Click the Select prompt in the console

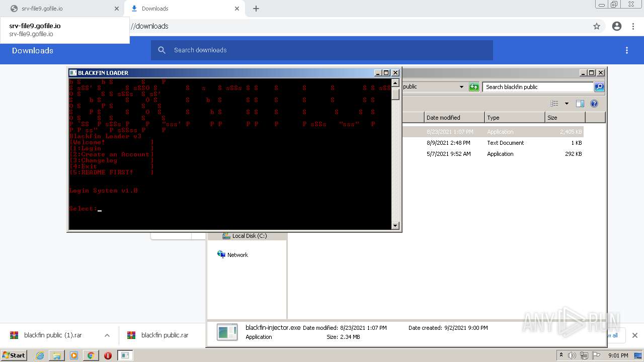(83, 209)
